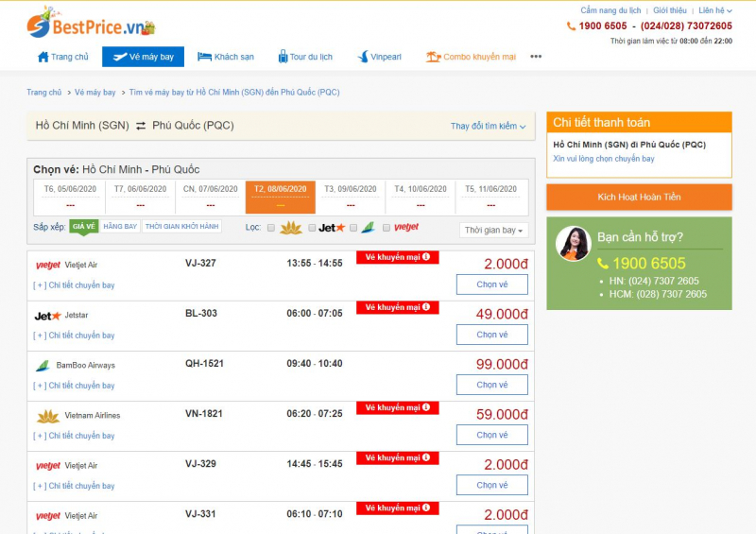The height and width of the screenshot is (534, 756).
Task: Select date T4, 10/06/2020
Action: (421, 197)
